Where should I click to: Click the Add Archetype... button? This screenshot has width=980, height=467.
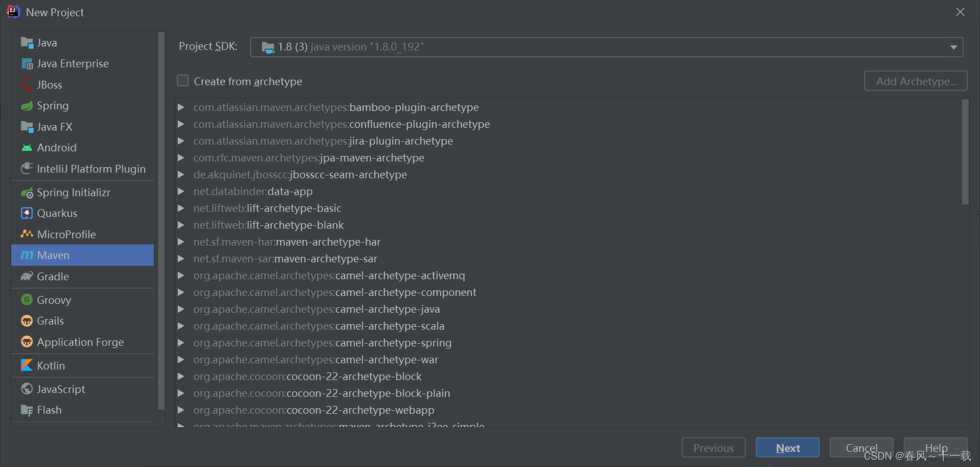[x=916, y=81]
